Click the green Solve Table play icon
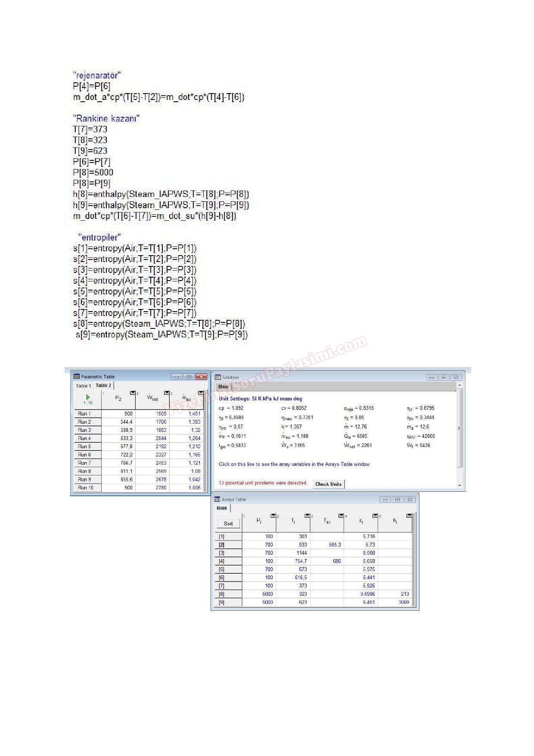The height and width of the screenshot is (756, 534). click(x=88, y=397)
